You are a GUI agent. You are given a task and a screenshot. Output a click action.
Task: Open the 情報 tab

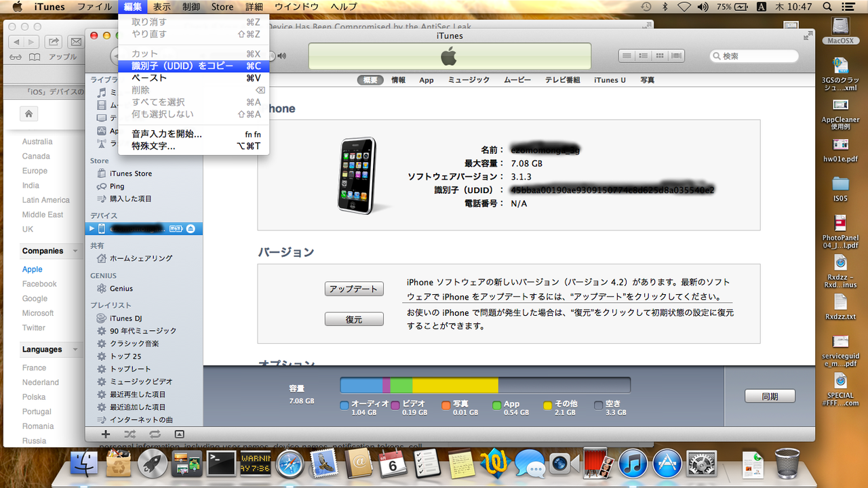pyautogui.click(x=398, y=80)
